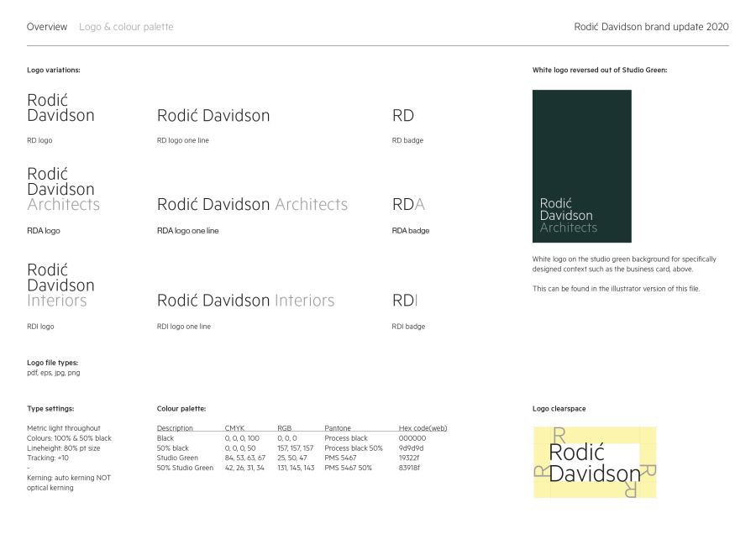Click the brand update 2020 title
The width and height of the screenshot is (756, 534).
651,27
